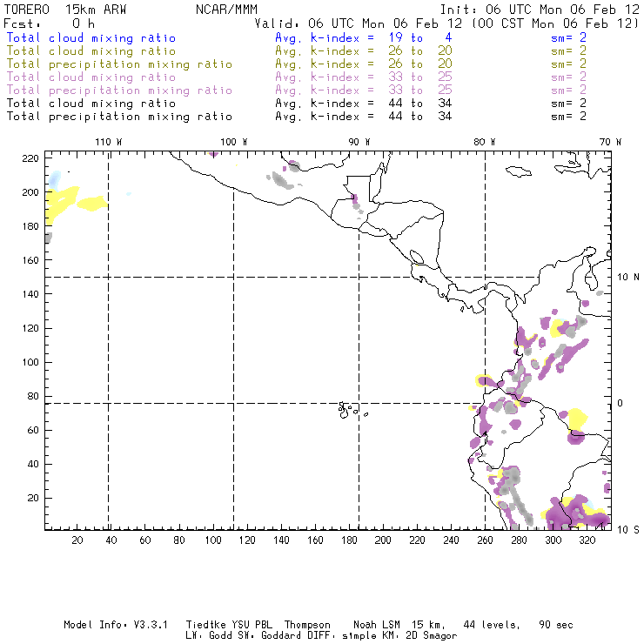Select the 'Init: 06 UTC Mon 06 Feb 12' text

pyautogui.click(x=540, y=9)
